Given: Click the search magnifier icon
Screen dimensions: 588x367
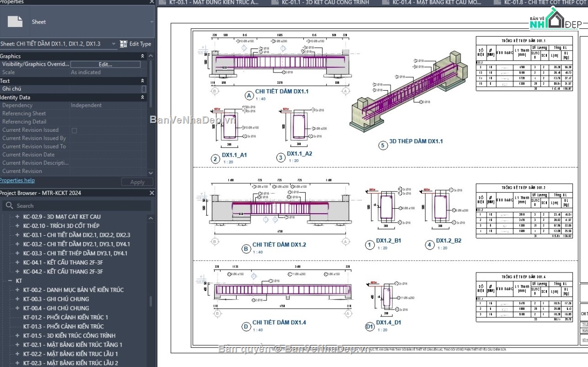Looking at the screenshot, I should [9, 206].
